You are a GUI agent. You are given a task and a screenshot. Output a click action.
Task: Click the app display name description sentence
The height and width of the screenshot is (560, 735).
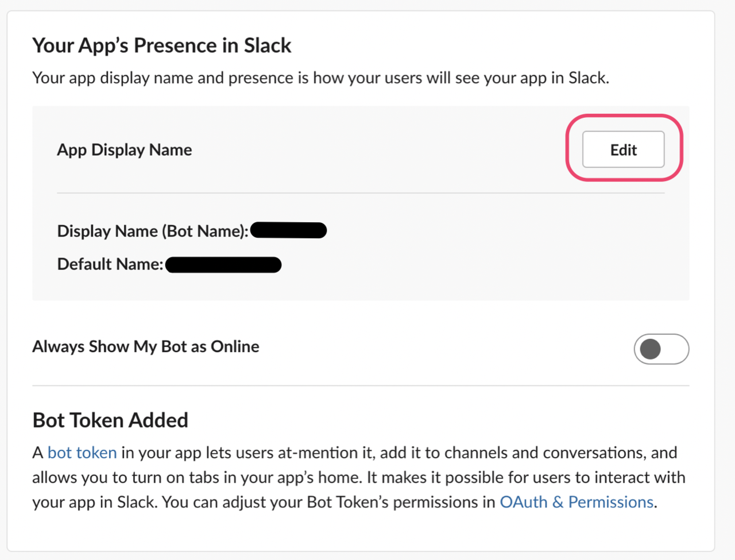[320, 78]
